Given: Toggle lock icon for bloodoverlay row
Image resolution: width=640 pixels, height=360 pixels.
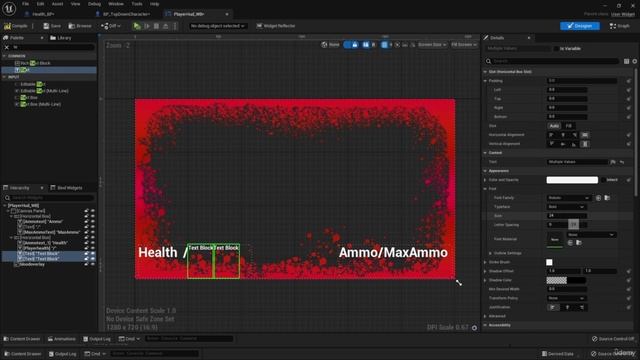Looking at the screenshot, I should coord(87,264).
